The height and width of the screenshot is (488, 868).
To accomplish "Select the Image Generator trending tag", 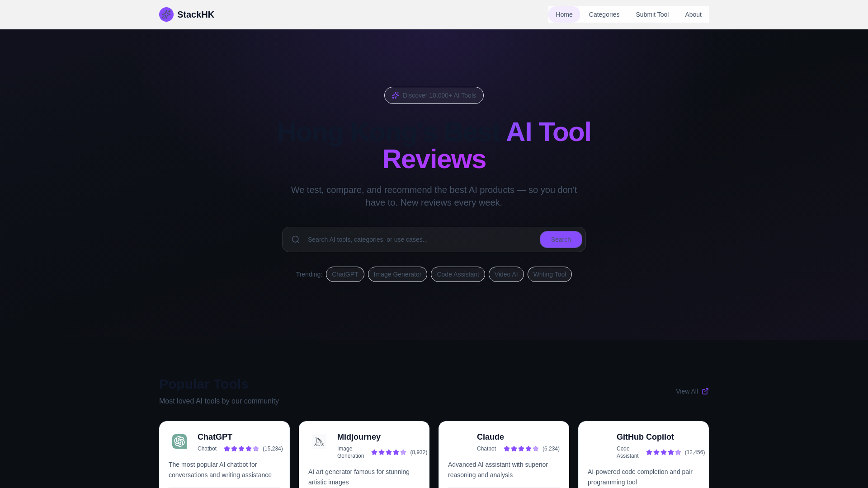I will point(397,274).
